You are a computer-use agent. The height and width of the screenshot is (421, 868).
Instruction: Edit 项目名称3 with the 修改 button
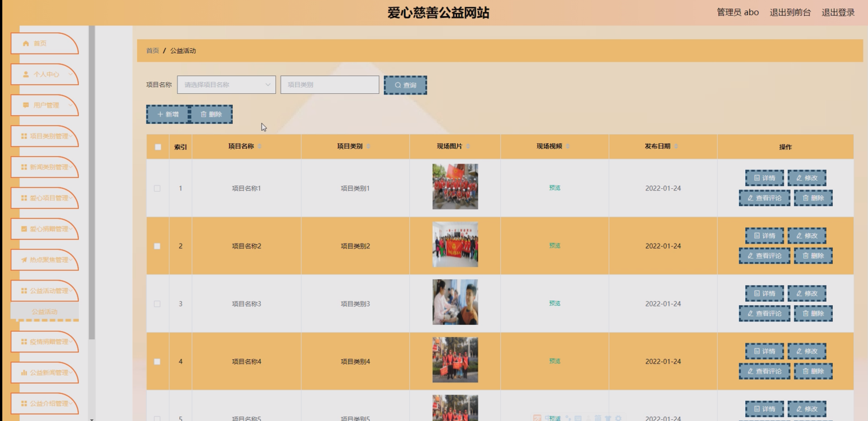(x=807, y=293)
